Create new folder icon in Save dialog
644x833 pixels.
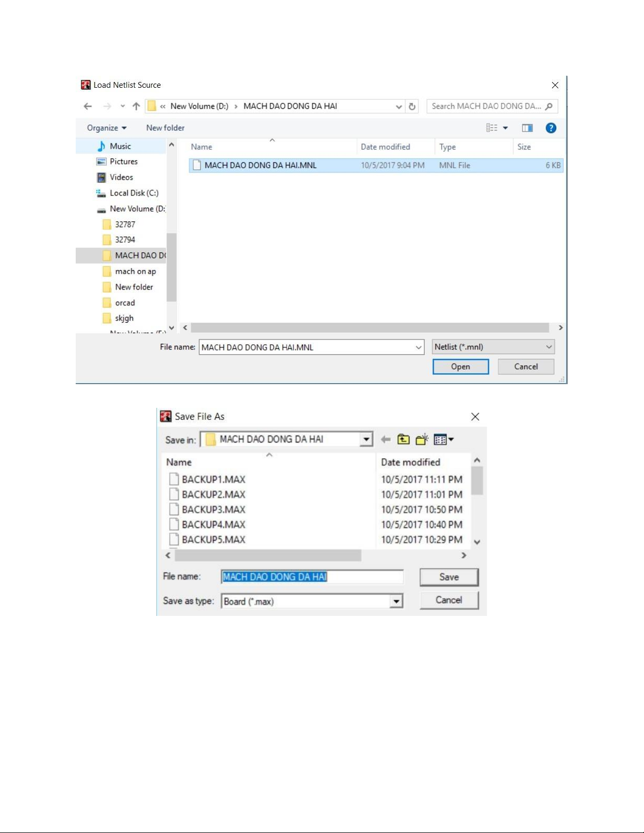click(x=422, y=439)
